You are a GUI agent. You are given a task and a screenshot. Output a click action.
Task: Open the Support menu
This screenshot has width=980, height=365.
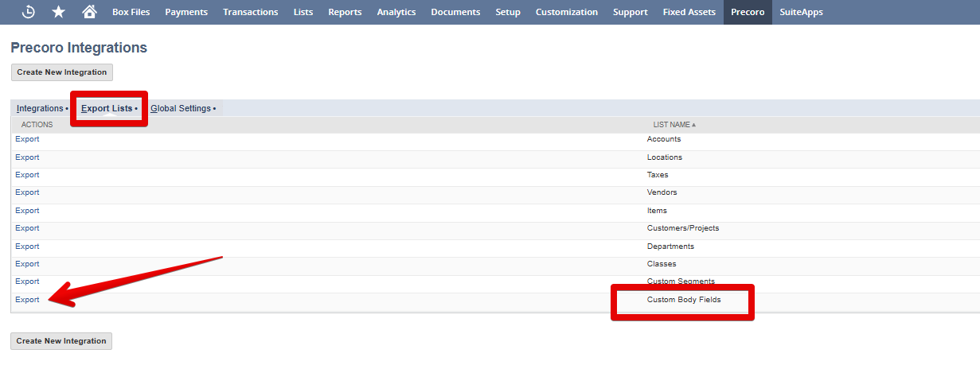(631, 12)
